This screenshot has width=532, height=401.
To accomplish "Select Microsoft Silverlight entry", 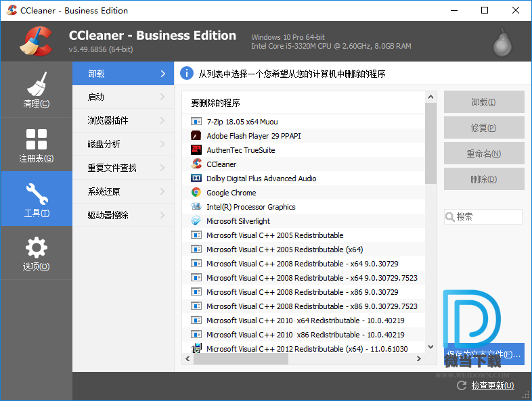I will coord(303,220).
